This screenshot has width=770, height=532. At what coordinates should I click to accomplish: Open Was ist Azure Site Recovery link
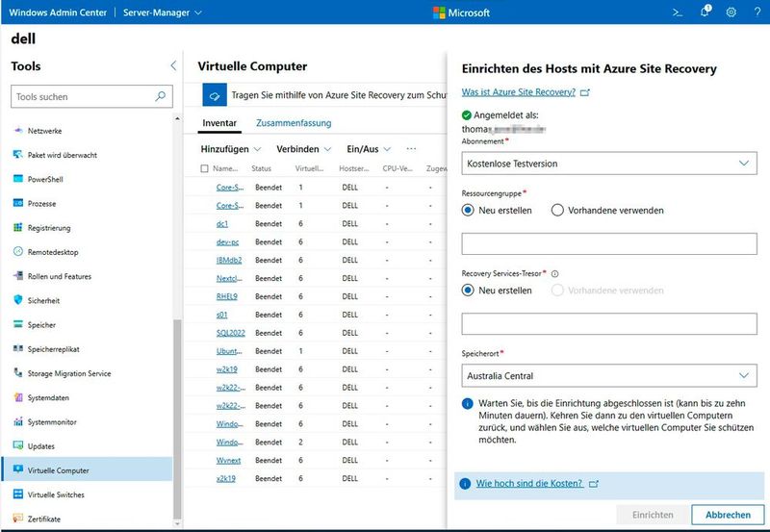click(519, 91)
